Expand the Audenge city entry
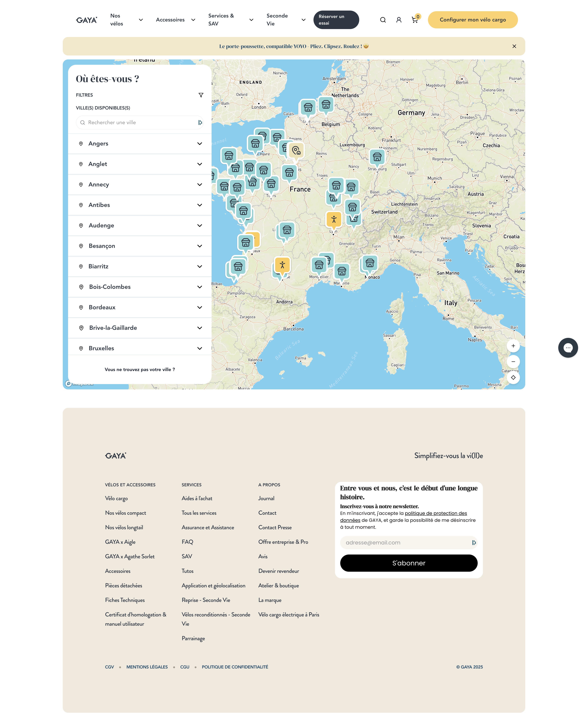 (140, 226)
